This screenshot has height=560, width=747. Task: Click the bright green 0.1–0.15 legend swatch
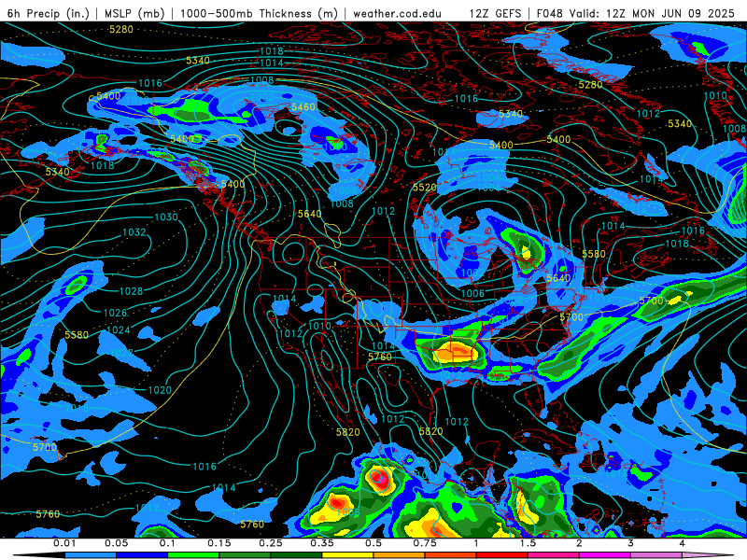pos(193,555)
